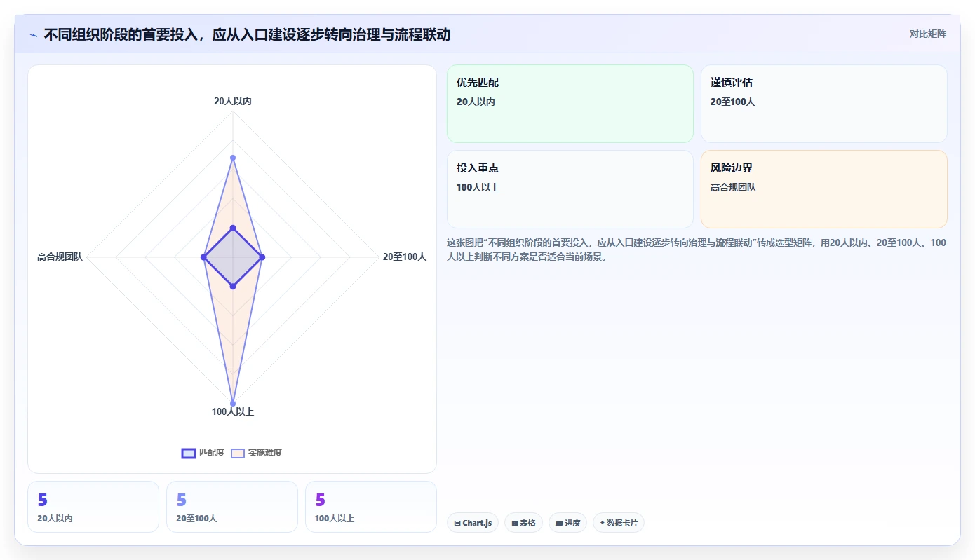Click the 数据卡片 sparkle icon
This screenshot has height=560, width=975.
603,523
